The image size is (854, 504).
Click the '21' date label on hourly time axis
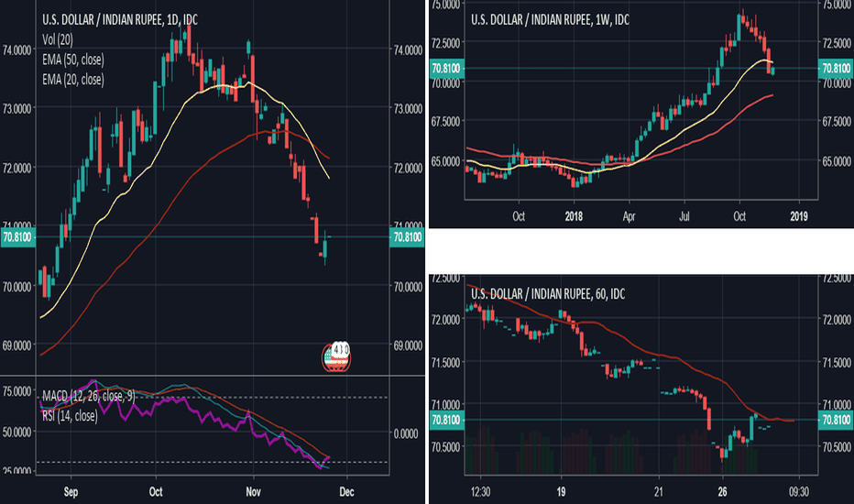tap(659, 492)
